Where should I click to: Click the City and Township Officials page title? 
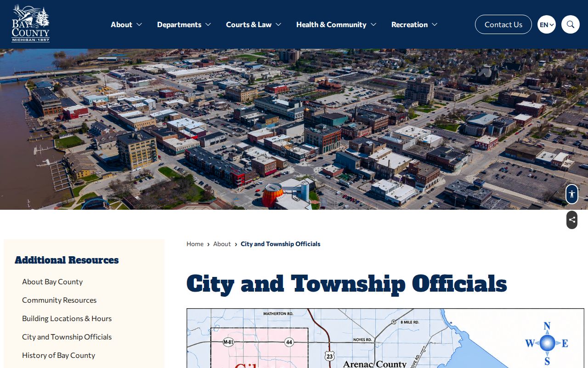point(346,283)
